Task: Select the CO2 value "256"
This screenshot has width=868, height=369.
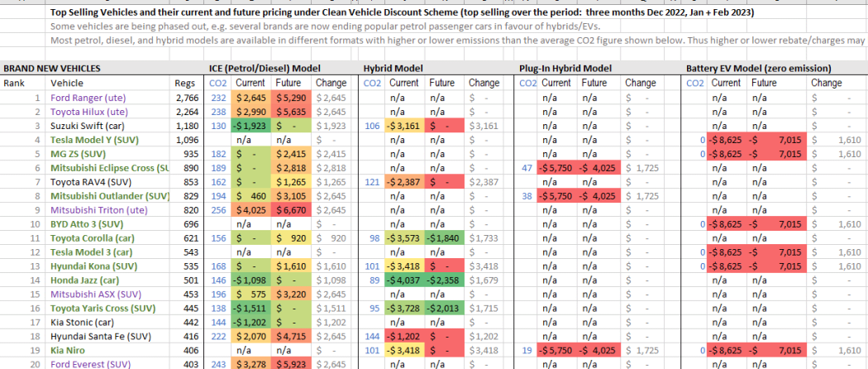Action: (219, 210)
